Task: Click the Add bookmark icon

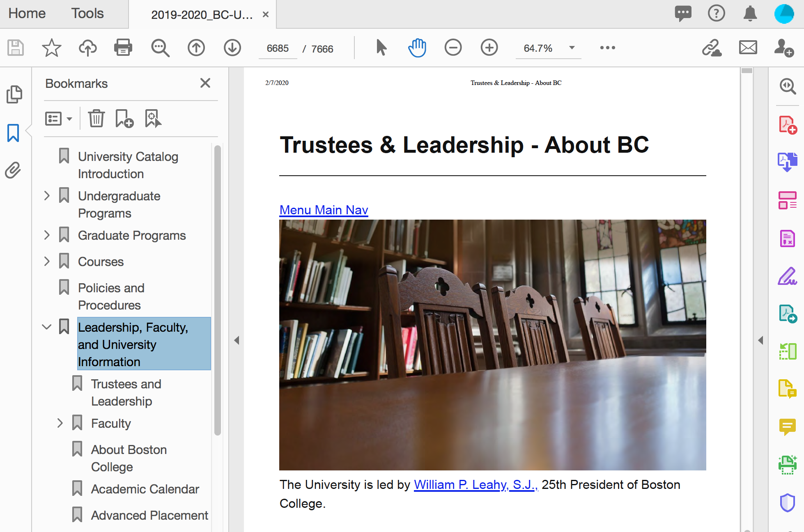Action: pos(124,117)
